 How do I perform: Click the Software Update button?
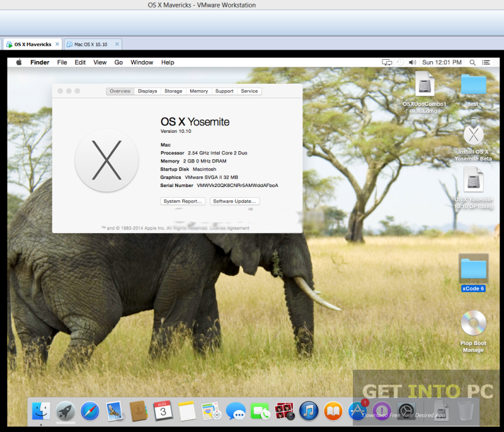(x=234, y=201)
